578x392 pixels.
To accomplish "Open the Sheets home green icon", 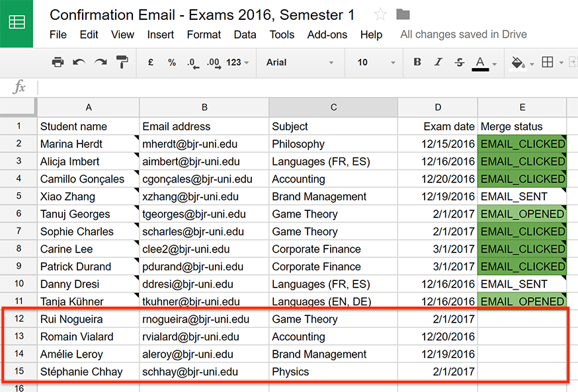I will (17, 22).
